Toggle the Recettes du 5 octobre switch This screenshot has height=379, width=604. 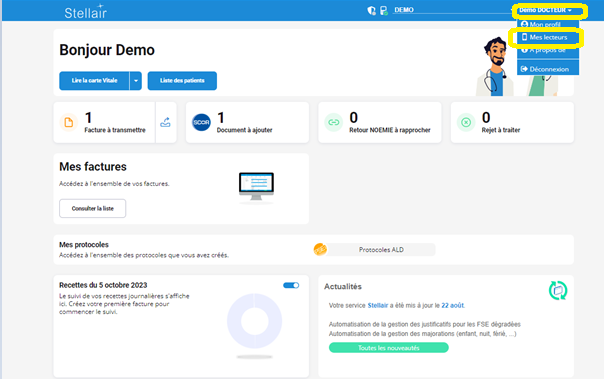(291, 285)
